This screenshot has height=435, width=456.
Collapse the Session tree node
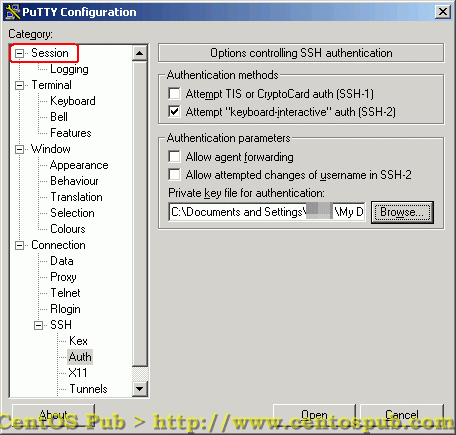(x=20, y=53)
